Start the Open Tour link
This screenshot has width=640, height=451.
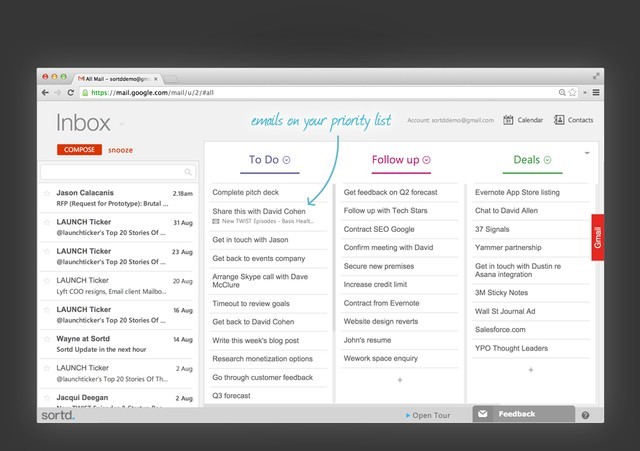point(430,414)
